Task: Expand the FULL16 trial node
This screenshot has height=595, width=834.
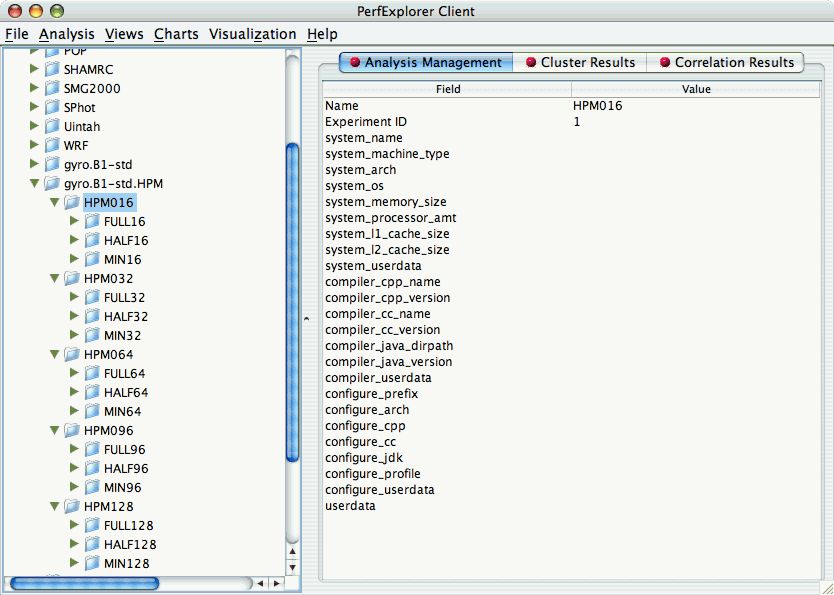Action: pyautogui.click(x=75, y=222)
